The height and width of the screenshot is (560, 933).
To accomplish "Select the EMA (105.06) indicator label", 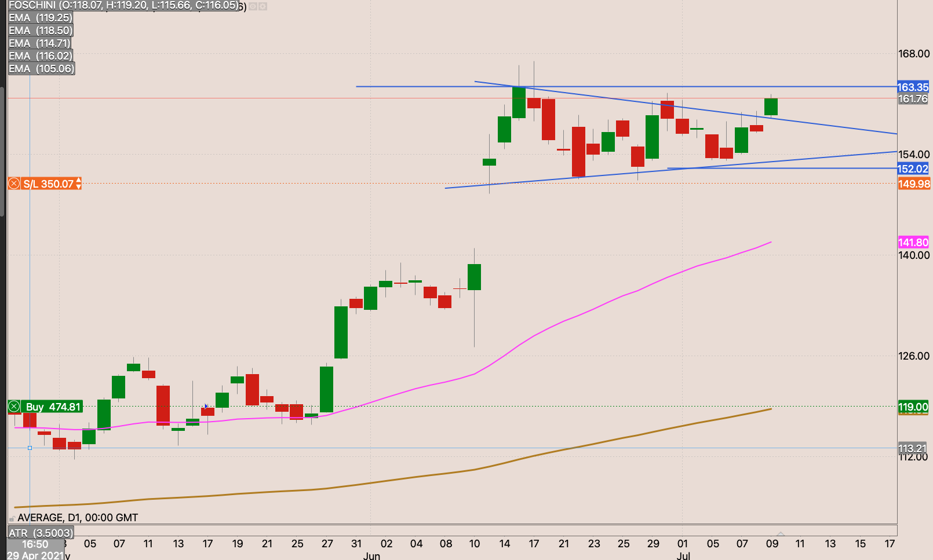I will 41,69.
